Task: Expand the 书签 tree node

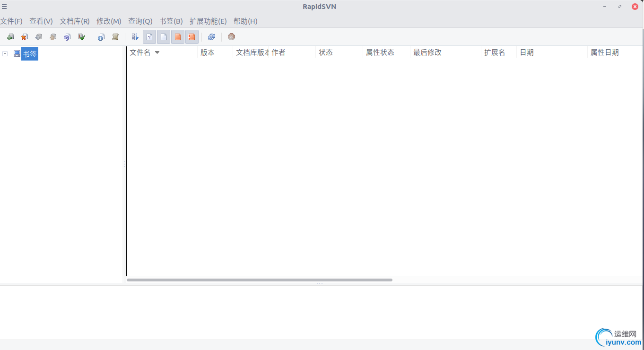Action: 5,54
